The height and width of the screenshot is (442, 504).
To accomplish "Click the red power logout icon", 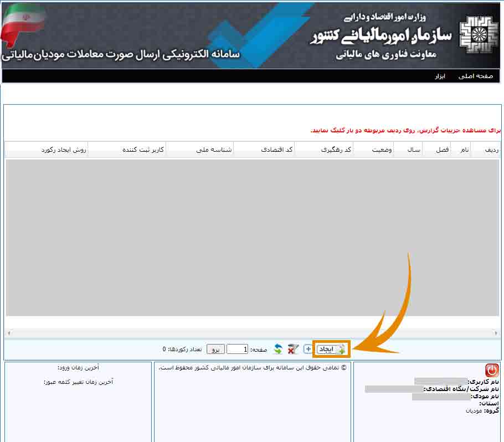I will point(492,371).
